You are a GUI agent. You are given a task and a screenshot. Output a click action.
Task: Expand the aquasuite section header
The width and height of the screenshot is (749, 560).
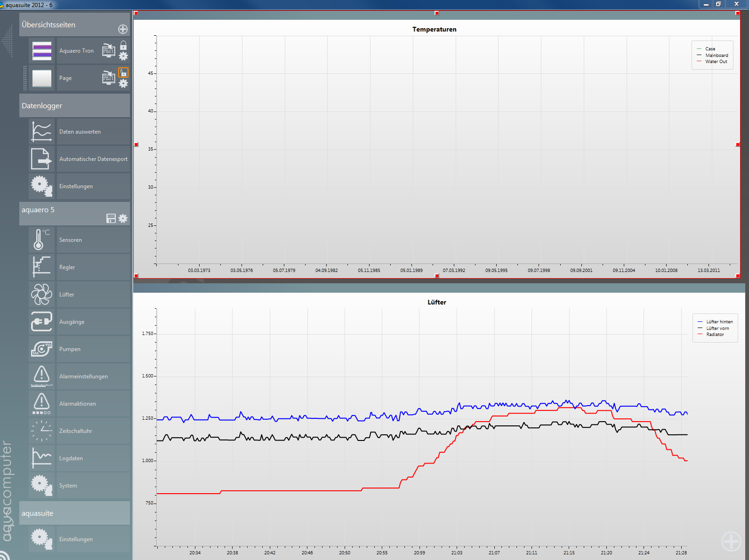pyautogui.click(x=74, y=513)
